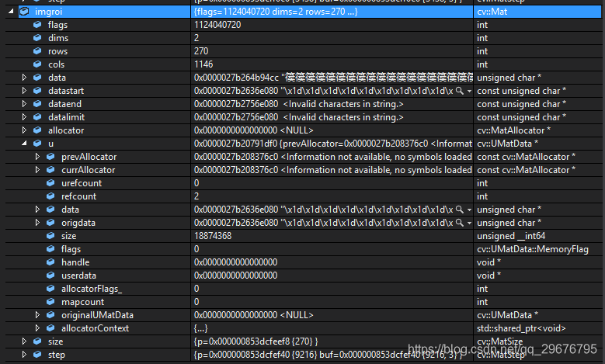Viewport: 605px width, 364px height.
Task: Click the field icon beside currAllocator
Action: pos(50,170)
